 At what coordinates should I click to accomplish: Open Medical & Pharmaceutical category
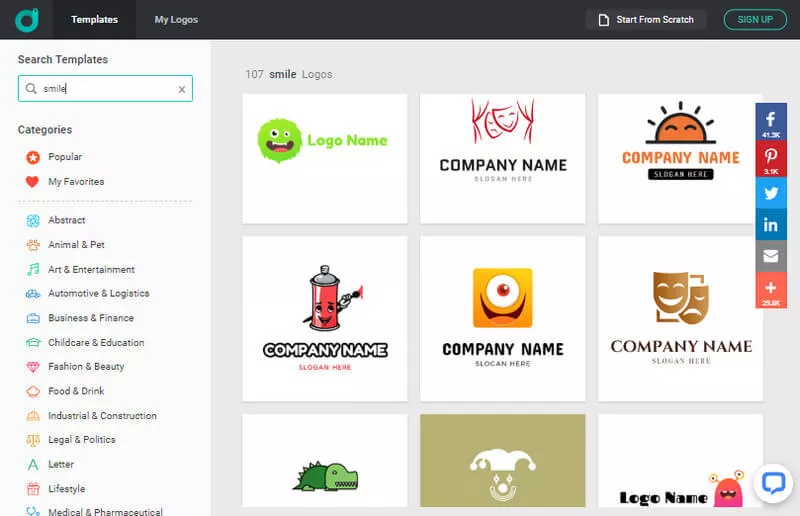105,511
